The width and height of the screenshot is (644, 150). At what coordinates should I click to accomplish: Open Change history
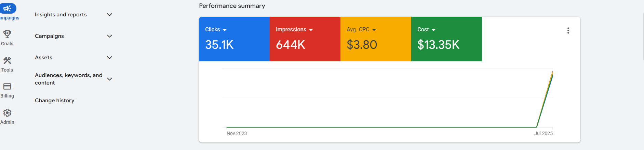pos(55,101)
